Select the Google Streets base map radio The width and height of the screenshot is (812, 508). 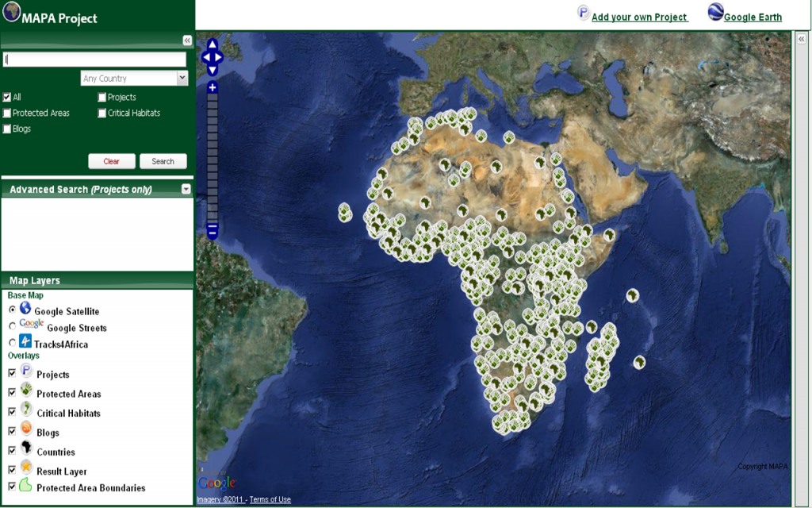pos(13,326)
